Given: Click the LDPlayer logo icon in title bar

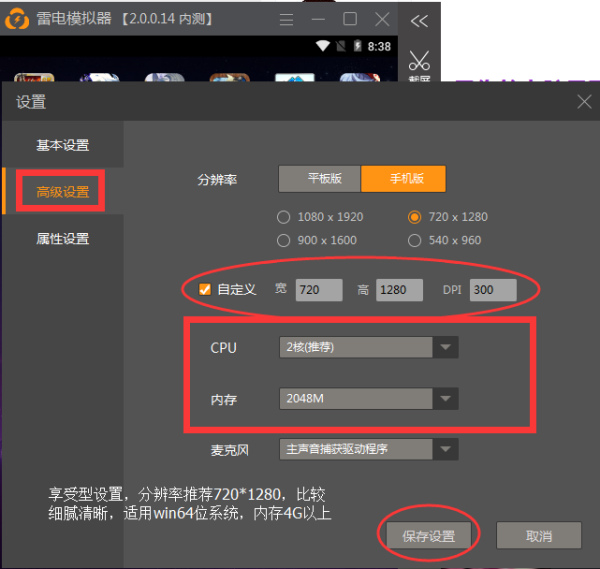Looking at the screenshot, I should tap(16, 18).
